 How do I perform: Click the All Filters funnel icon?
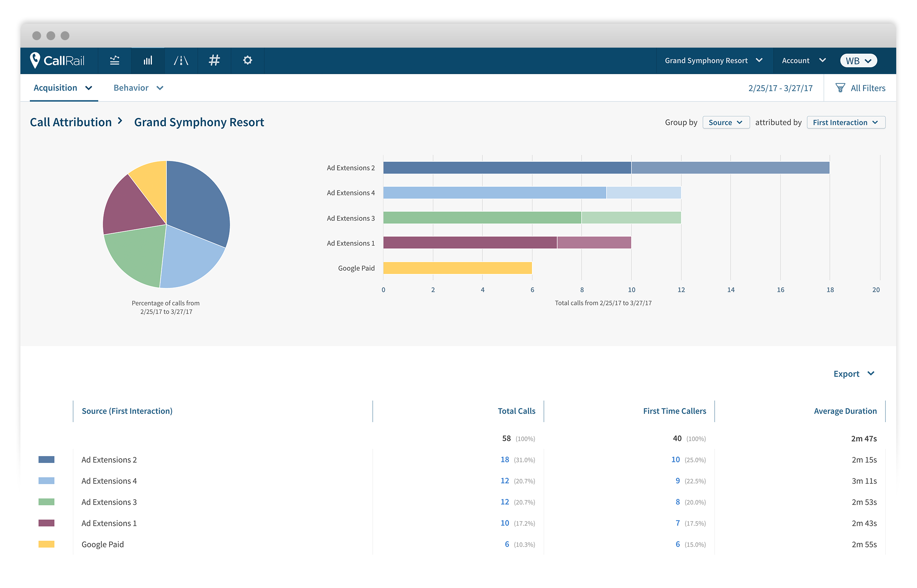pos(840,88)
